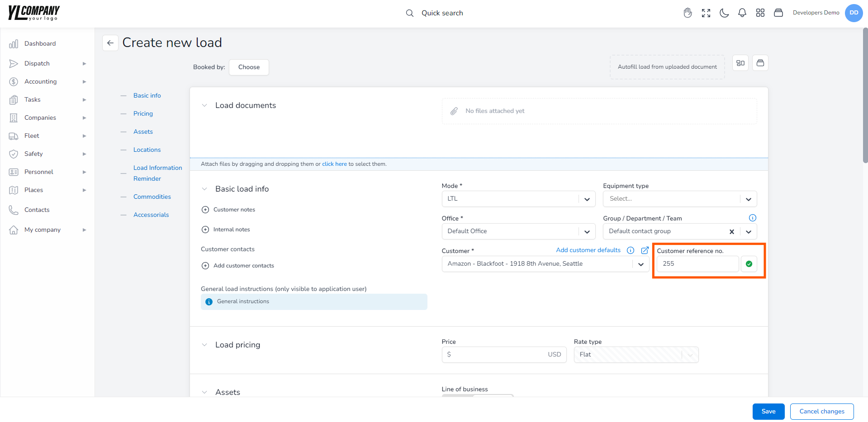Add Customer notes plus icon
Viewport: 868px width, 422px height.
click(x=205, y=210)
